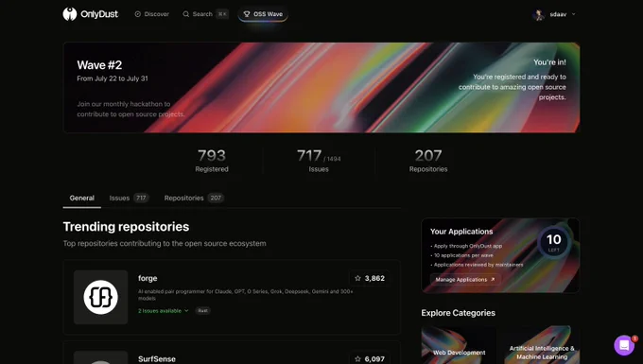Image resolution: width=643 pixels, height=364 pixels.
Task: Switch to the Issues 717 tab
Action: point(129,198)
